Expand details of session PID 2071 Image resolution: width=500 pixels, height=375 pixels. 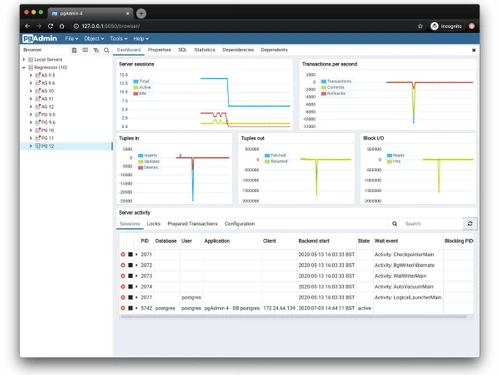(136, 254)
